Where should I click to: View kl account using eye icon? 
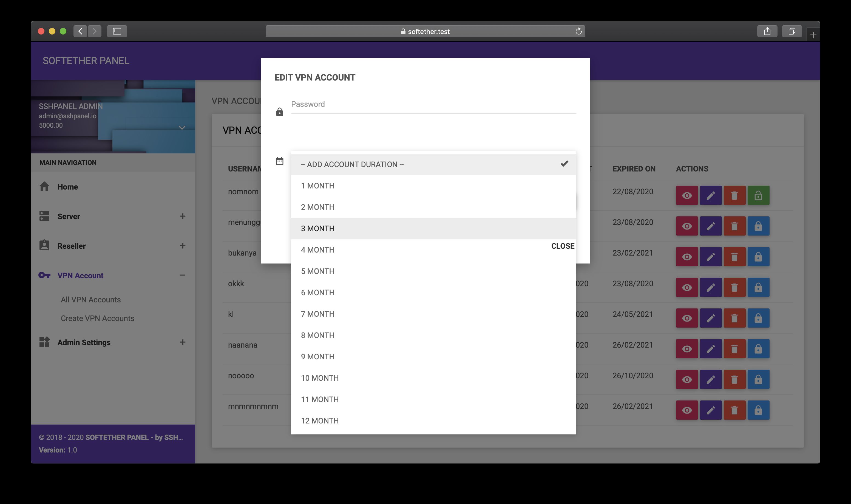(x=687, y=318)
